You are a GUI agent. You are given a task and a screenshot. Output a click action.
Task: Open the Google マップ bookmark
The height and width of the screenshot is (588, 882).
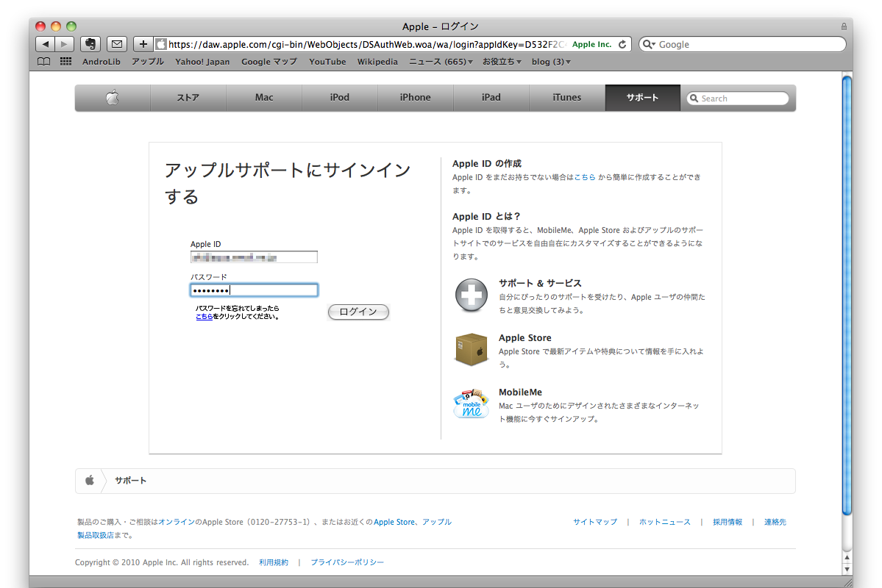pyautogui.click(x=269, y=61)
